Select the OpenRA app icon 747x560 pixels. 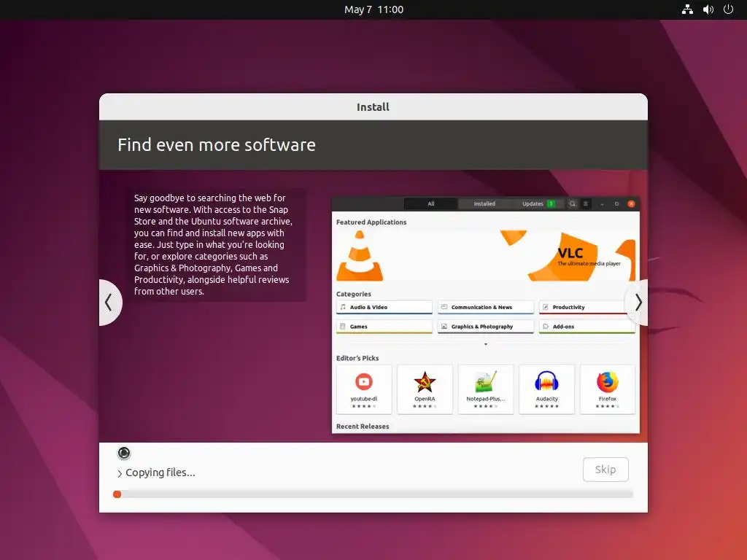click(x=425, y=381)
